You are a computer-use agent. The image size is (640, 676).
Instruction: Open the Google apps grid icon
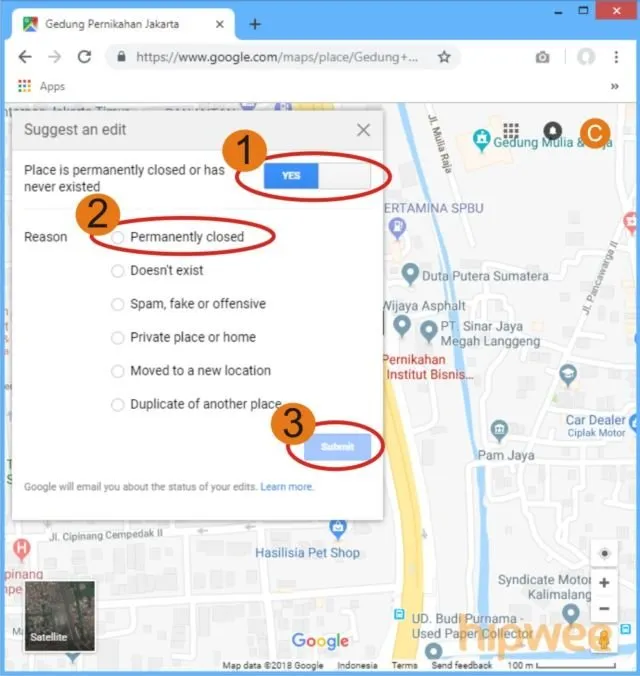point(511,131)
